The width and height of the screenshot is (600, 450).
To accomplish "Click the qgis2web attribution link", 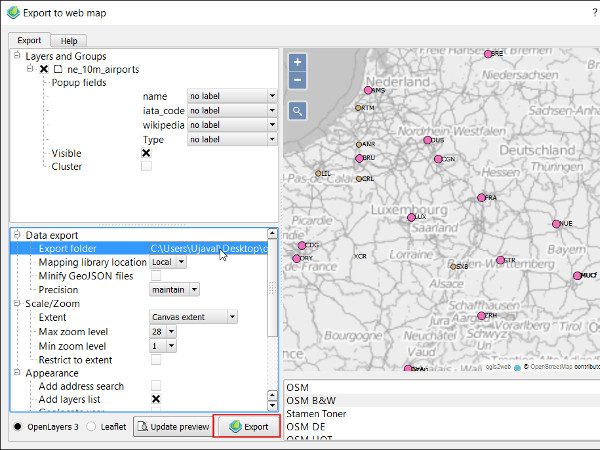I will click(499, 366).
